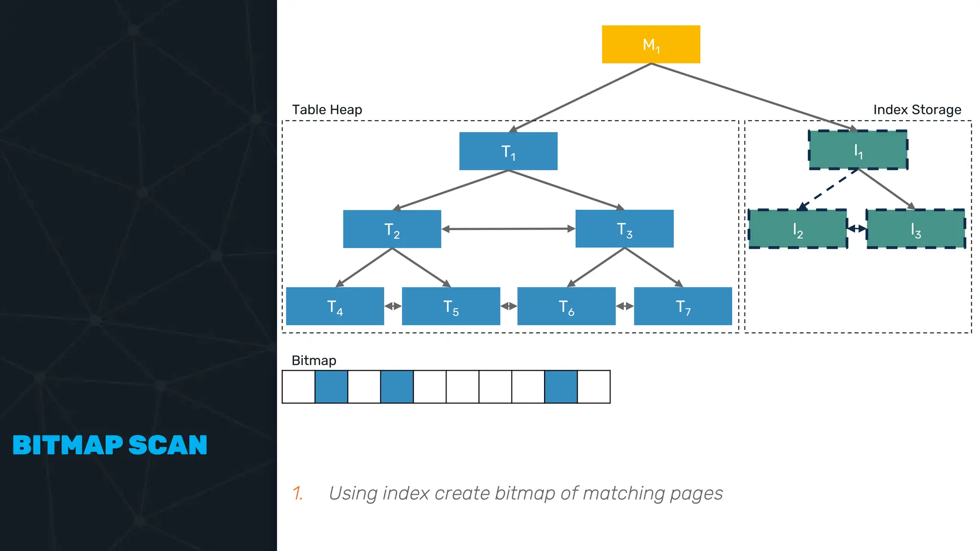980x551 pixels.
Task: Click the Index Storage label
Action: pos(917,110)
